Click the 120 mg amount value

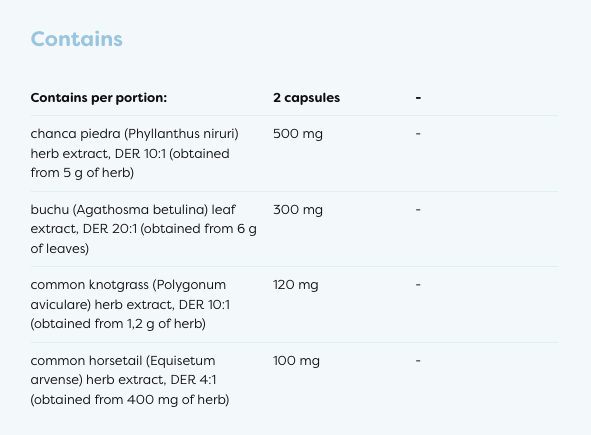click(296, 285)
